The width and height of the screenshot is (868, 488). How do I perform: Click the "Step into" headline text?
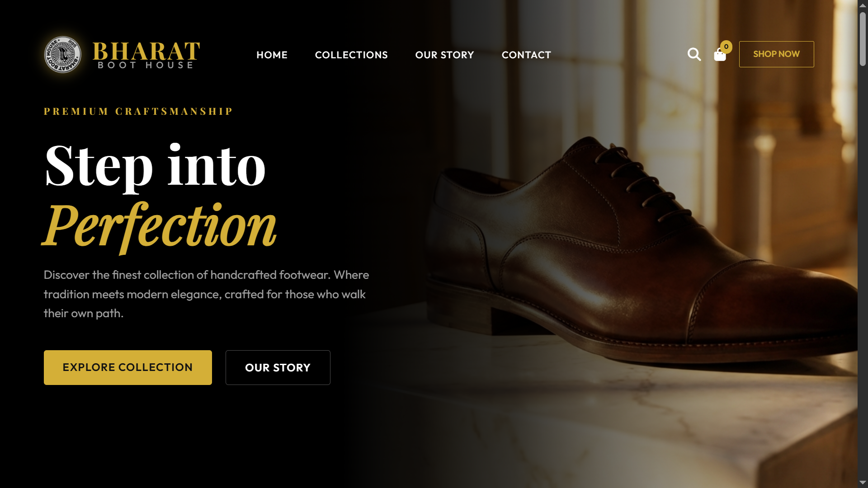pos(155,166)
